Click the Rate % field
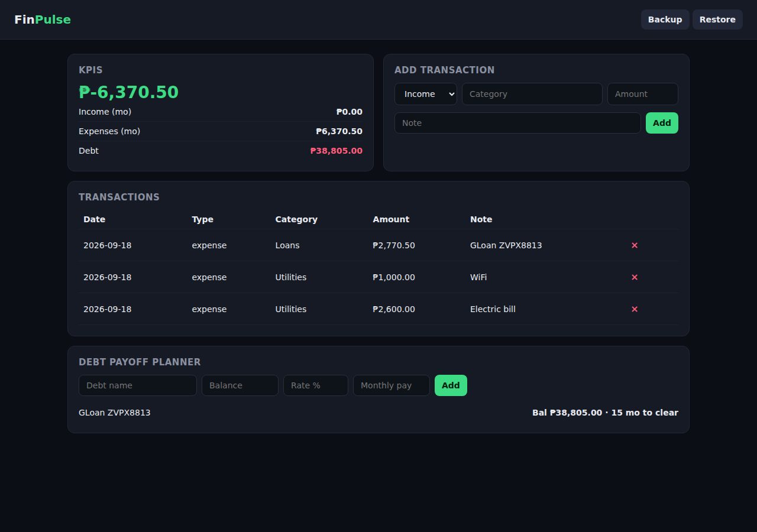Viewport: 757px width, 532px height. (x=316, y=385)
